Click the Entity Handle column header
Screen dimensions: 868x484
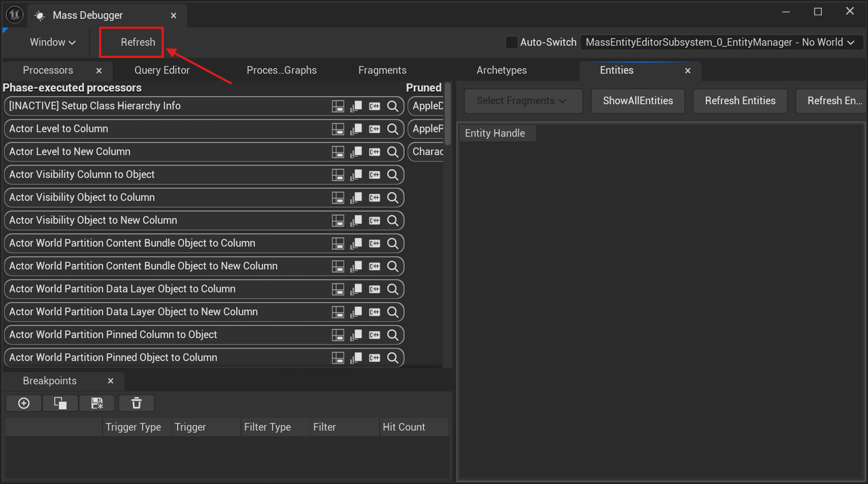coord(498,133)
